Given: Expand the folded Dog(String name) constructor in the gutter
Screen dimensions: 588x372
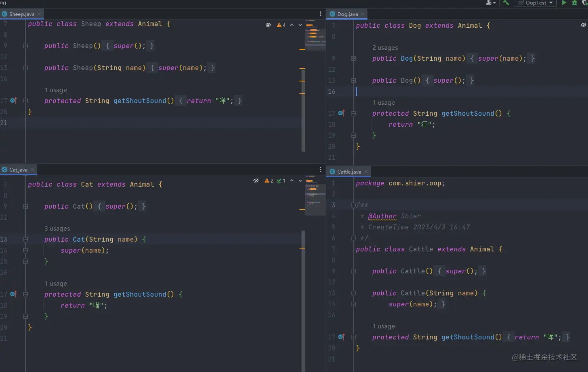Looking at the screenshot, I should pyautogui.click(x=353, y=58).
